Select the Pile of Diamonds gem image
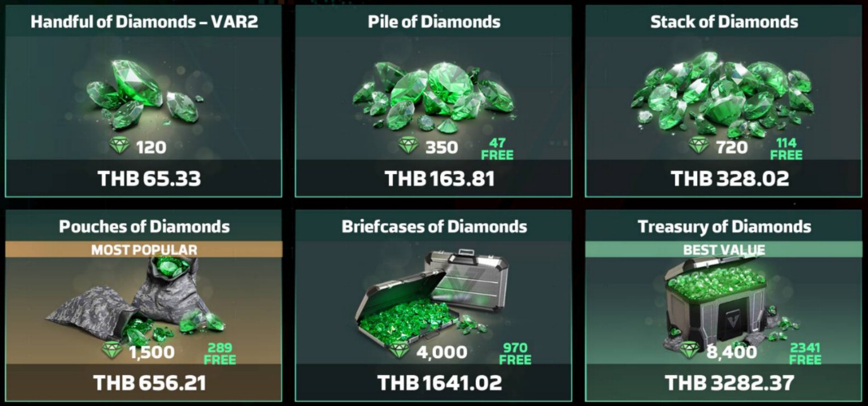Screen dimensions: 868x406 click(x=433, y=96)
